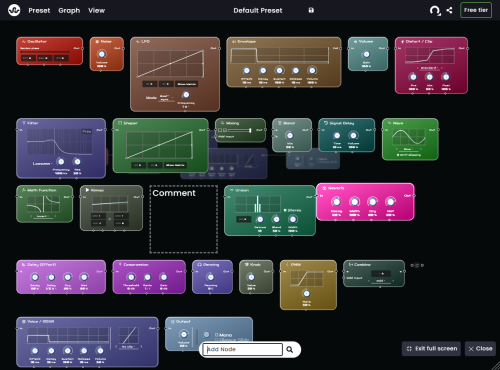Viewport: 500px width, 370px height.
Task: Click the Remap node play-shaped icon
Action: (87, 190)
